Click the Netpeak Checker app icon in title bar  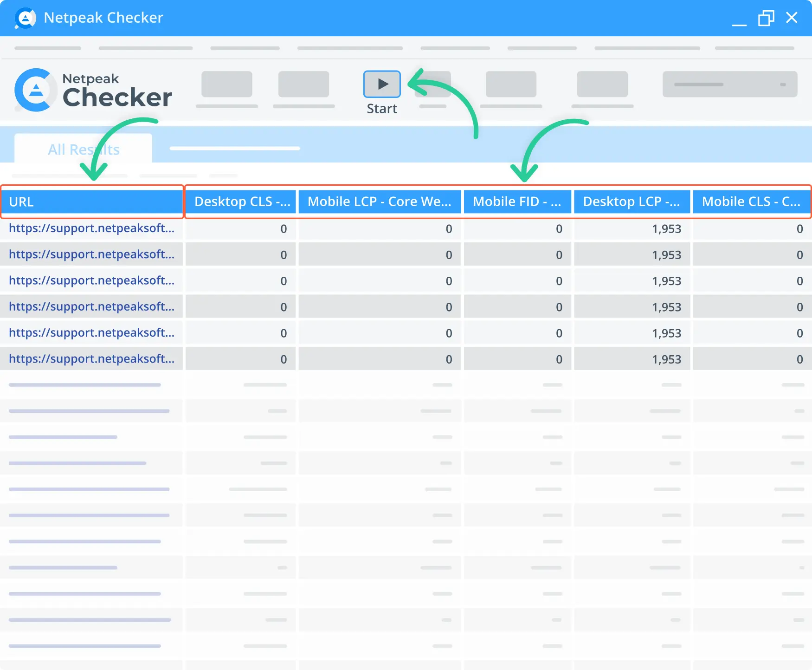pos(25,18)
